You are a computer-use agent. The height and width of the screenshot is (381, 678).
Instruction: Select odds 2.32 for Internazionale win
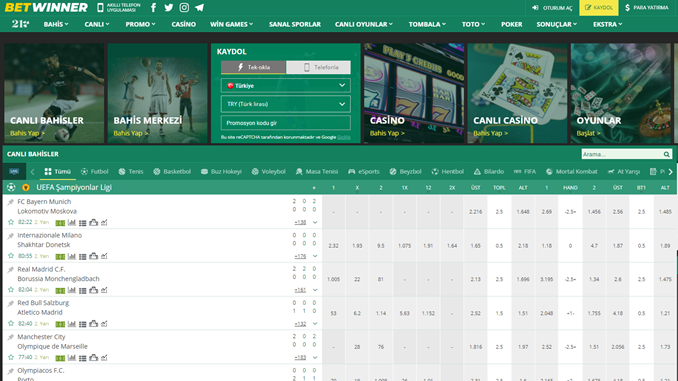coord(333,246)
